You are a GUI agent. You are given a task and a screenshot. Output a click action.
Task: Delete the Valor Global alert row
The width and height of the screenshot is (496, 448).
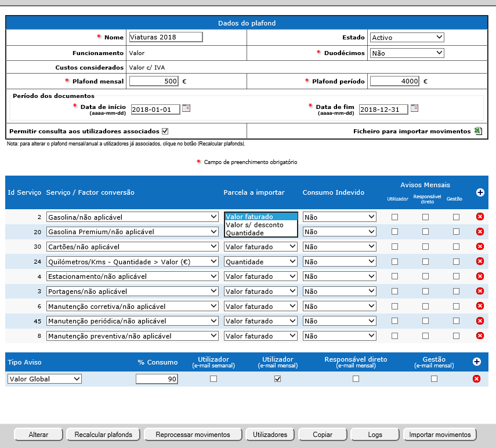tap(477, 378)
